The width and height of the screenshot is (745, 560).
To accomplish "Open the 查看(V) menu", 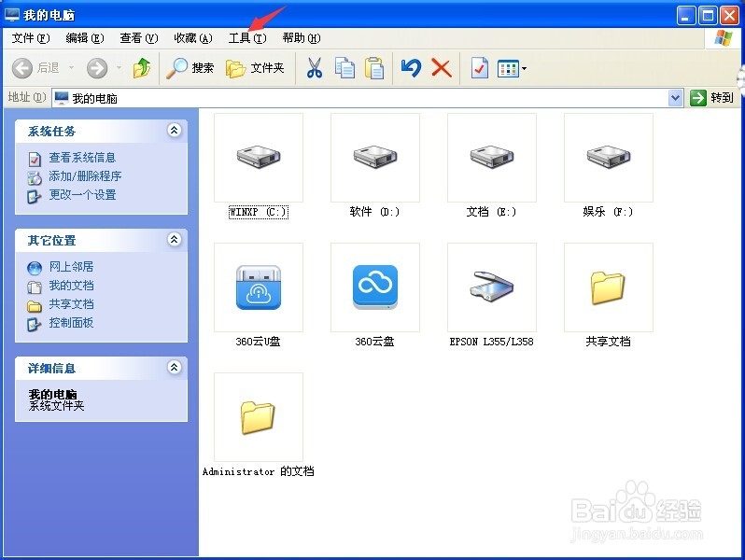I will tap(139, 38).
